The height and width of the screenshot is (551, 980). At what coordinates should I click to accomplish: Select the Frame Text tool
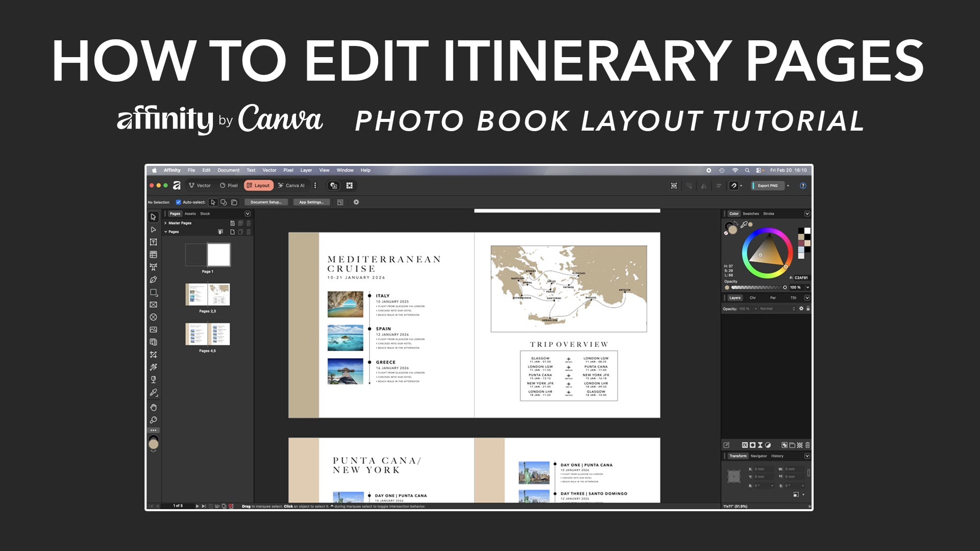click(153, 242)
